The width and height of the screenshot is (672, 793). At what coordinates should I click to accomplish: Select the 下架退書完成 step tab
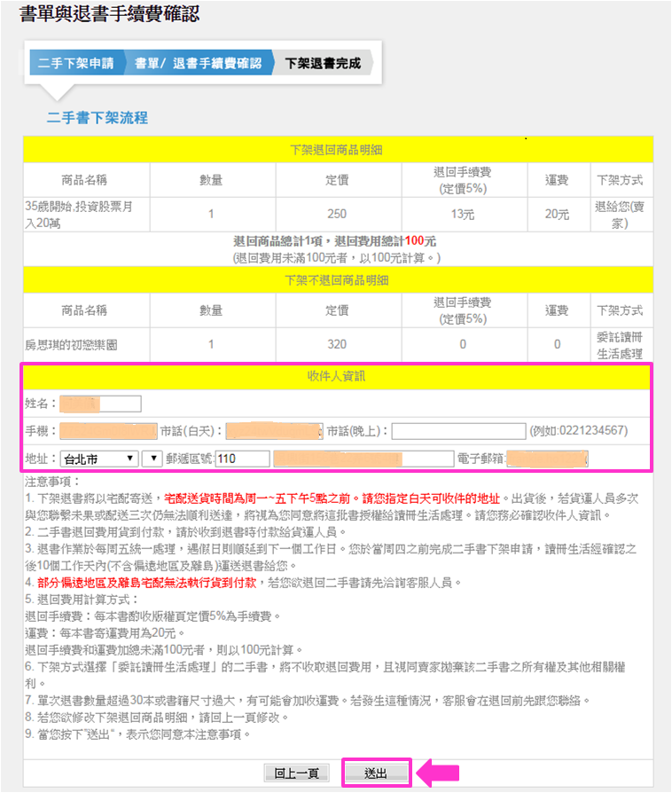(323, 63)
